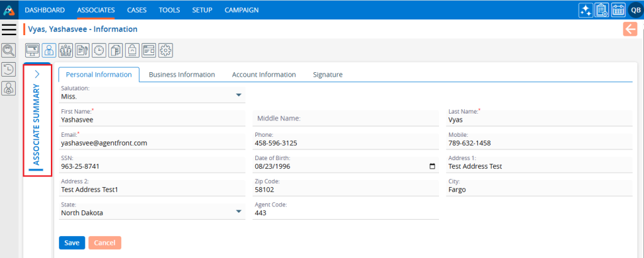
Task: Open the CASES menu in navigation bar
Action: pos(136,10)
